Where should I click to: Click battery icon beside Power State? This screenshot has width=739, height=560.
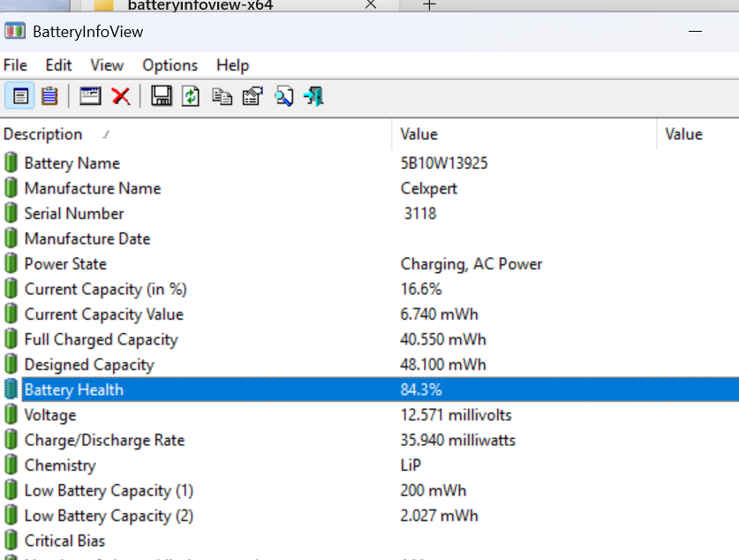click(11, 263)
